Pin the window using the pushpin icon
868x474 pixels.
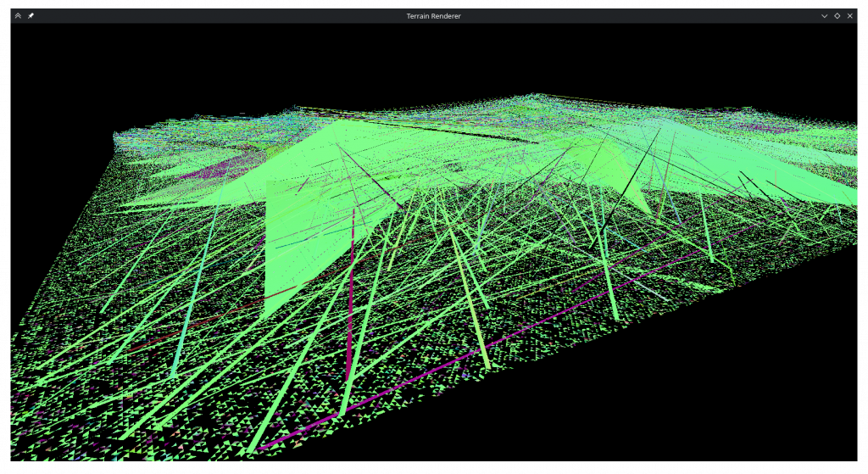31,15
